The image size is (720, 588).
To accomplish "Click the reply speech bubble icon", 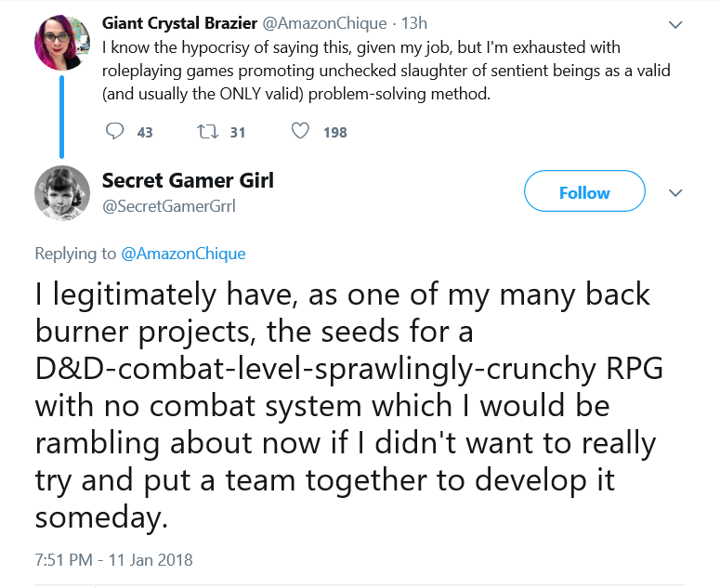I will 114,131.
